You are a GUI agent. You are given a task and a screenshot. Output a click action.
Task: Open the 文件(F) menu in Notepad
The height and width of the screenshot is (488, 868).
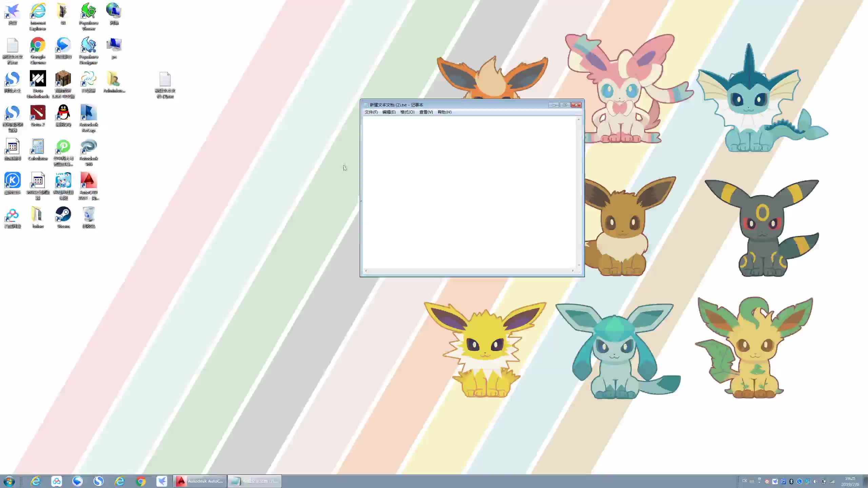pos(371,112)
